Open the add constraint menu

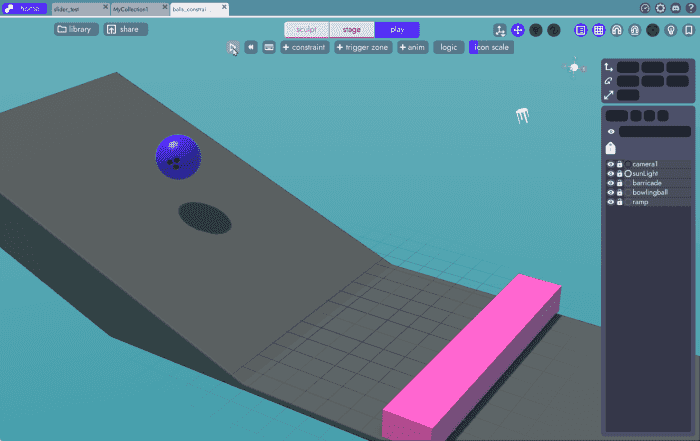coord(304,47)
